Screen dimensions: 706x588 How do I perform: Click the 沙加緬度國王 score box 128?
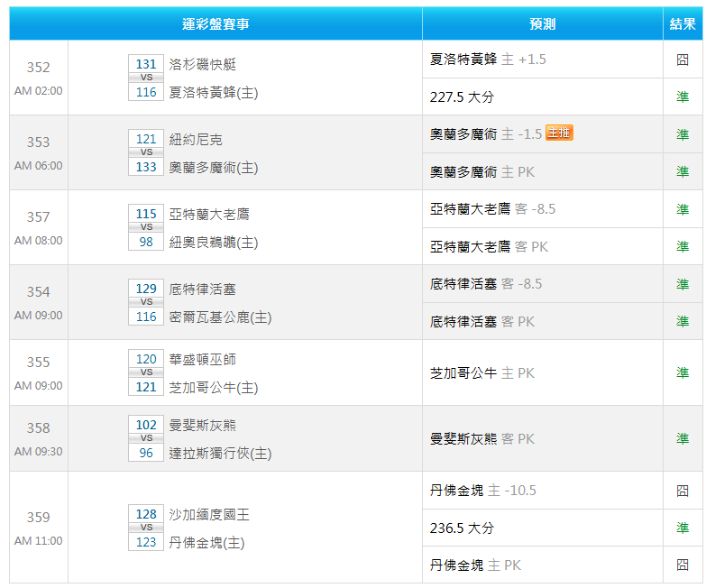[x=146, y=514]
